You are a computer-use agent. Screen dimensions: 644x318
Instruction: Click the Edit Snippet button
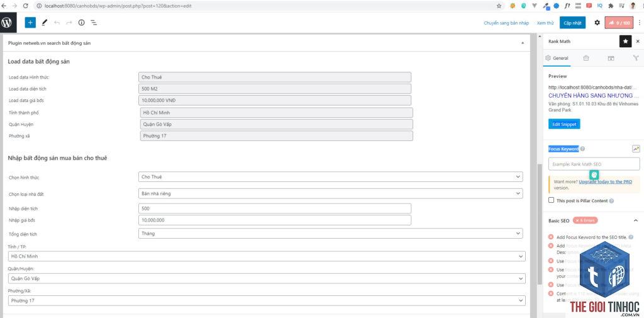click(564, 124)
